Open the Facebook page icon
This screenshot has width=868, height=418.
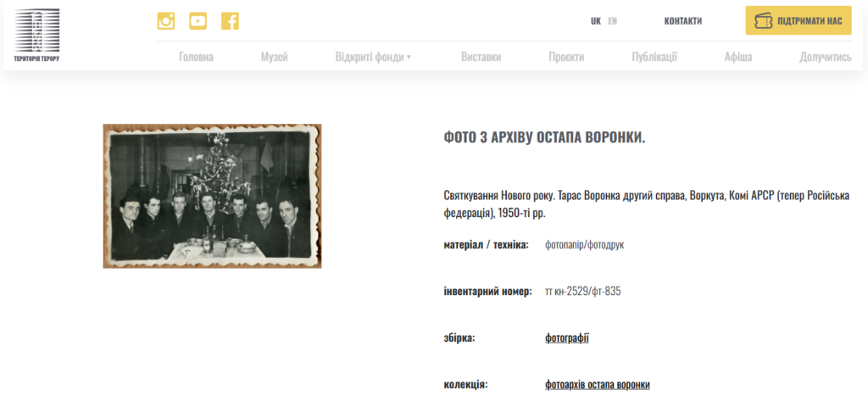230,21
